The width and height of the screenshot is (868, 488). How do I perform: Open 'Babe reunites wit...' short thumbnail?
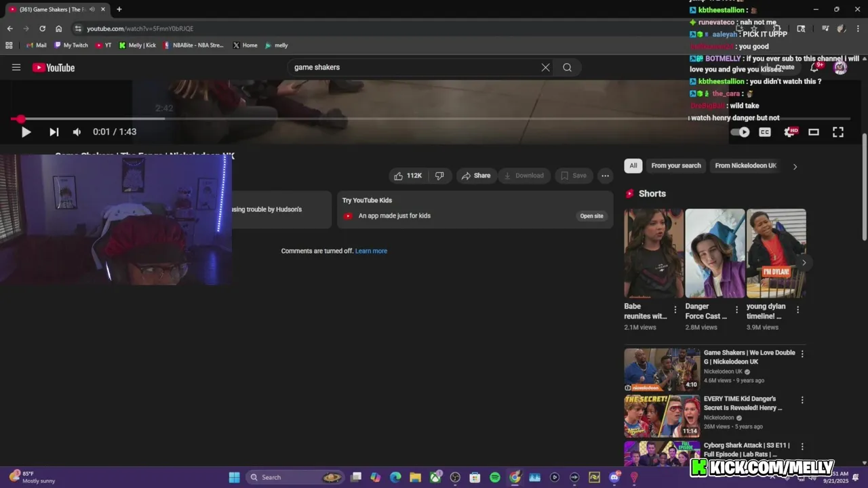click(x=654, y=253)
